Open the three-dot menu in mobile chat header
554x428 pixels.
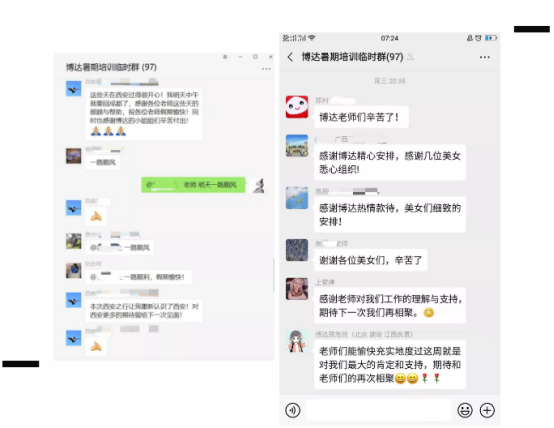(x=484, y=57)
